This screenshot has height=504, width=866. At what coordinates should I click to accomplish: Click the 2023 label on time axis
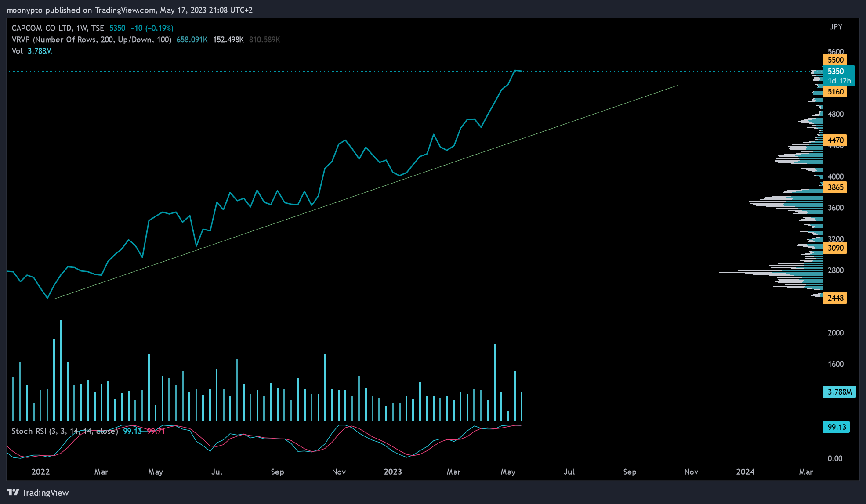[x=393, y=472]
